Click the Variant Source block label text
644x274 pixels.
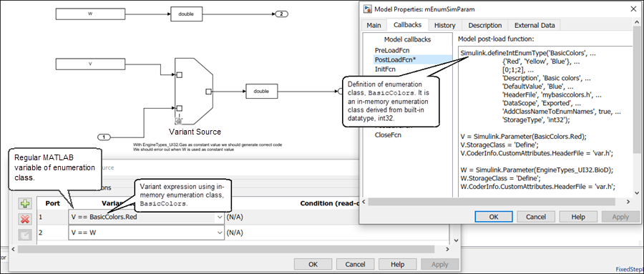[x=195, y=132]
